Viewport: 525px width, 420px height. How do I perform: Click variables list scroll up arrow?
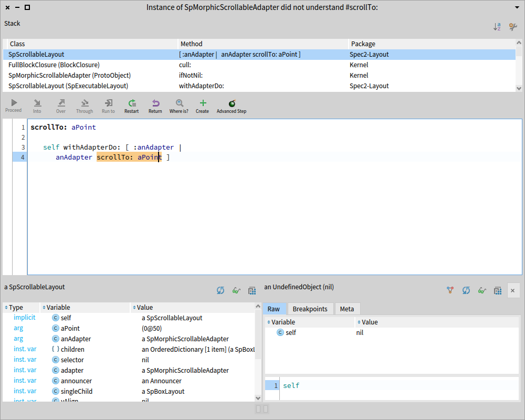pos(258,306)
